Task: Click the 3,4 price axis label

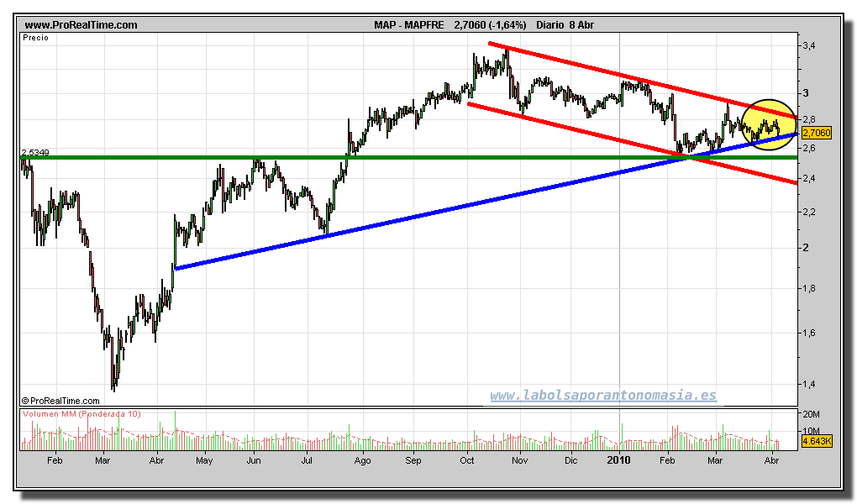Action: point(809,46)
